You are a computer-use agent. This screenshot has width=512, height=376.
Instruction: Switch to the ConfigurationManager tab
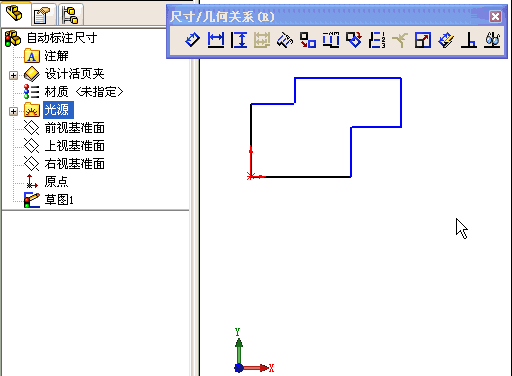[x=70, y=15]
